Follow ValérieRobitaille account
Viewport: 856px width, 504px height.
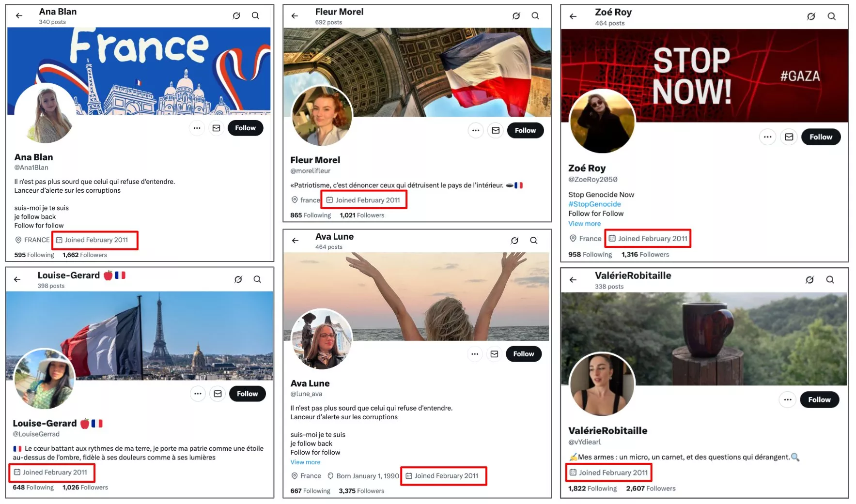click(x=819, y=399)
